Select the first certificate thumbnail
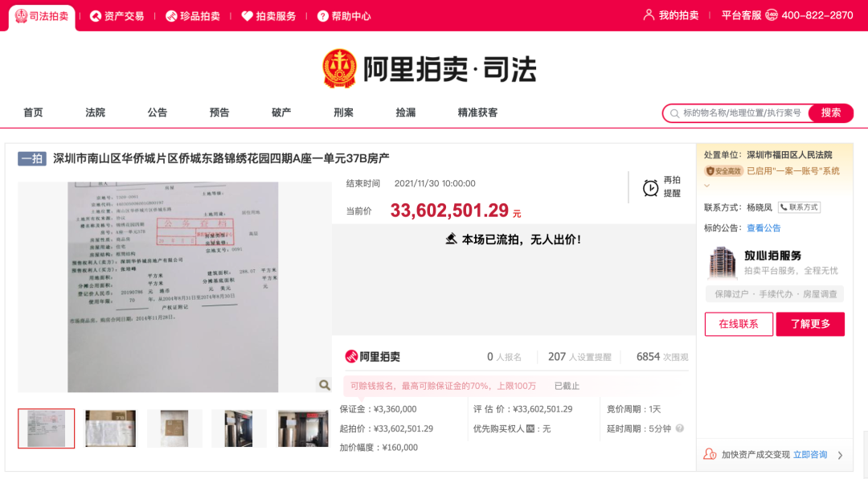The width and height of the screenshot is (868, 479). (46, 428)
